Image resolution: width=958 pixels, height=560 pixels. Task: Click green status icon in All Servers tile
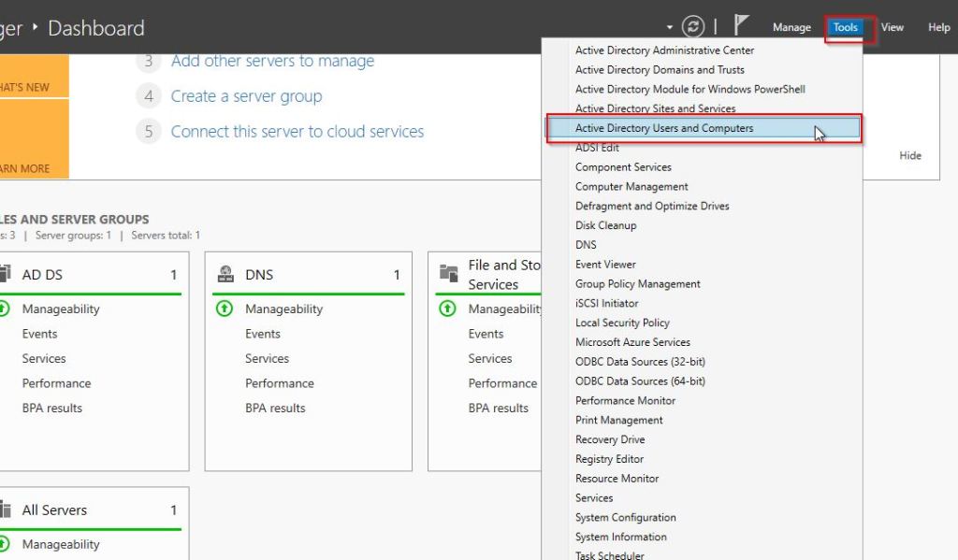4,543
